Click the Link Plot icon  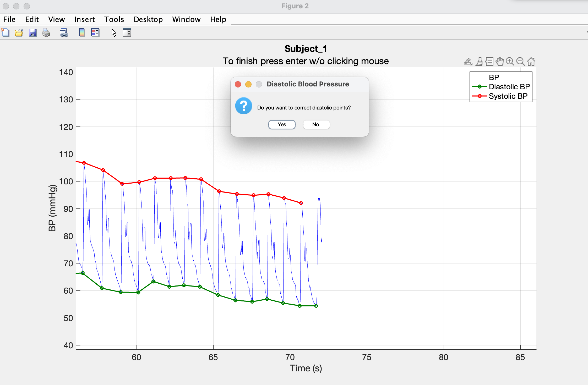[64, 33]
